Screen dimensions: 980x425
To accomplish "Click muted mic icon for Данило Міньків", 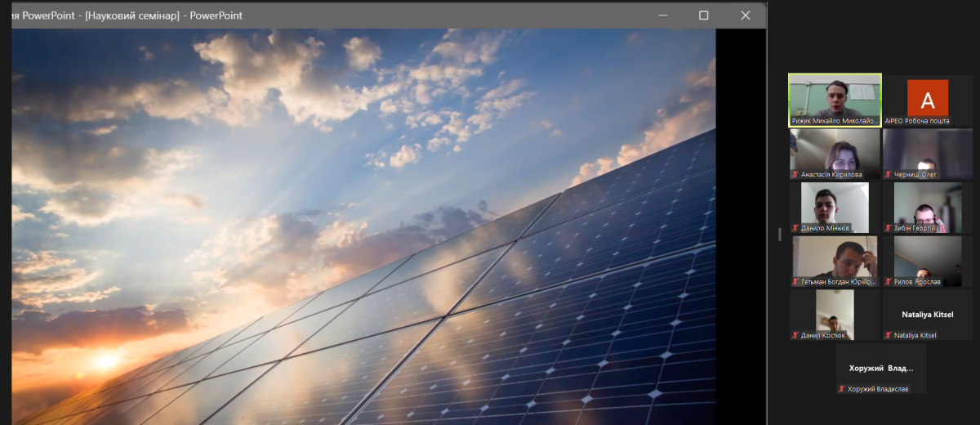I will pyautogui.click(x=795, y=228).
